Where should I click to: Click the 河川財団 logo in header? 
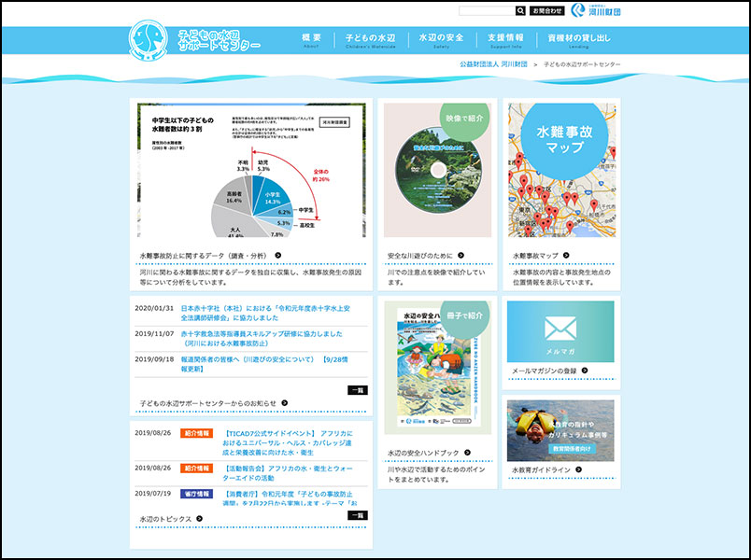[x=595, y=11]
